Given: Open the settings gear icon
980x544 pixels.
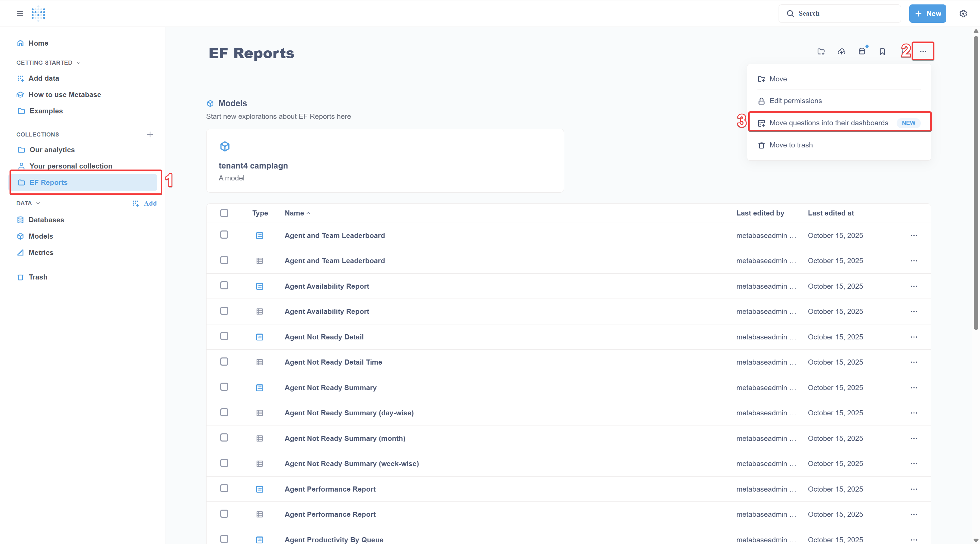Looking at the screenshot, I should [x=963, y=14].
